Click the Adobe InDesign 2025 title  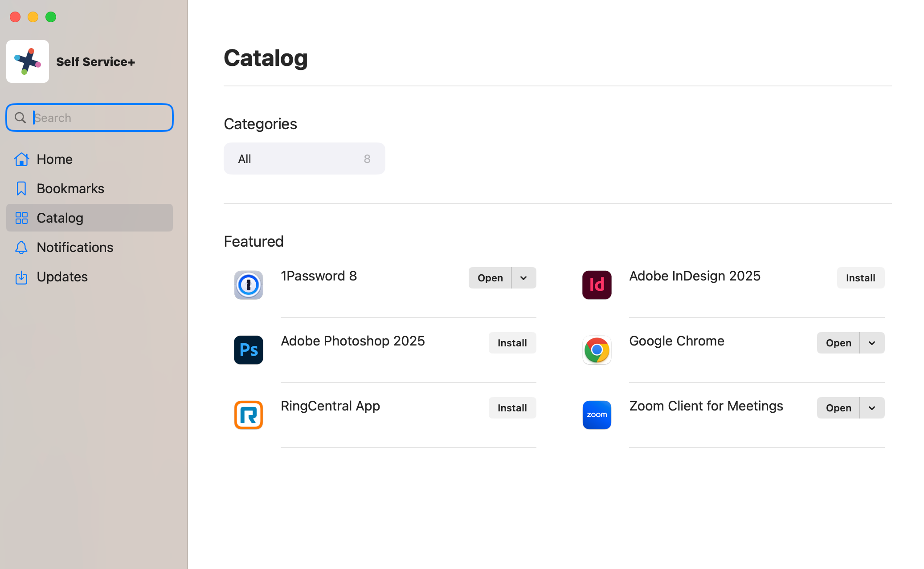coord(695,276)
